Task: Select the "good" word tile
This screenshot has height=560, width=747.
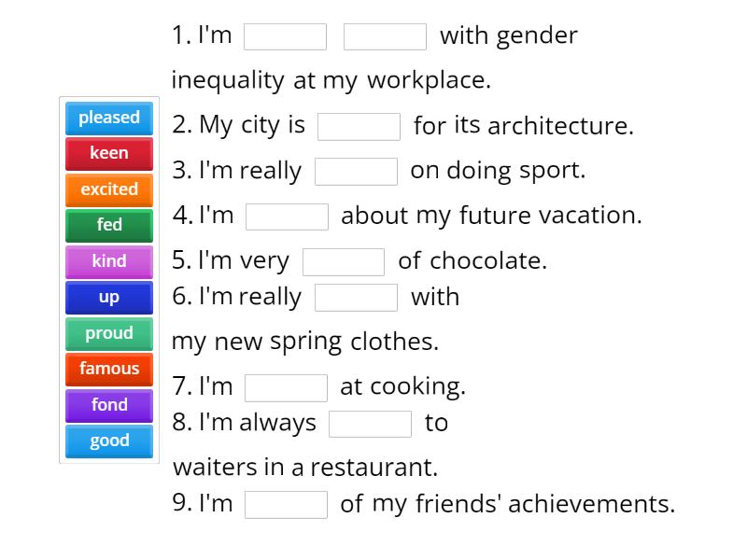Action: click(108, 441)
